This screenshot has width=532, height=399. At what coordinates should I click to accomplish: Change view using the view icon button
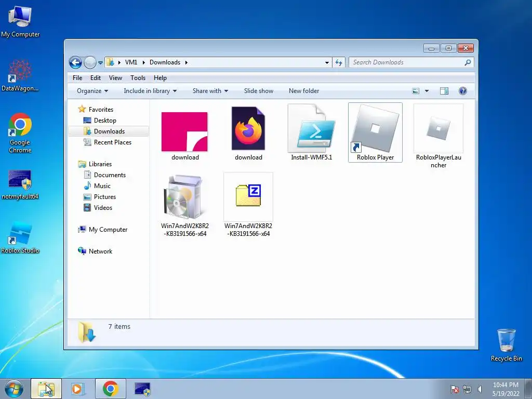(416, 91)
